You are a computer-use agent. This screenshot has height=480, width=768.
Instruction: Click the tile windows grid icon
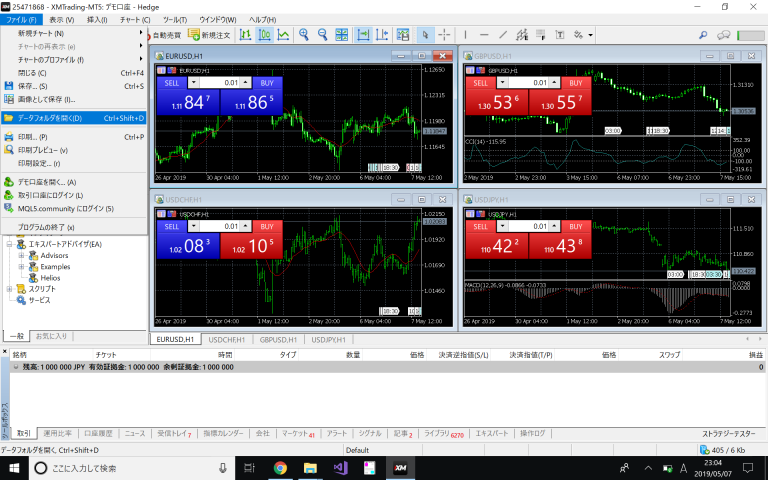click(343, 35)
